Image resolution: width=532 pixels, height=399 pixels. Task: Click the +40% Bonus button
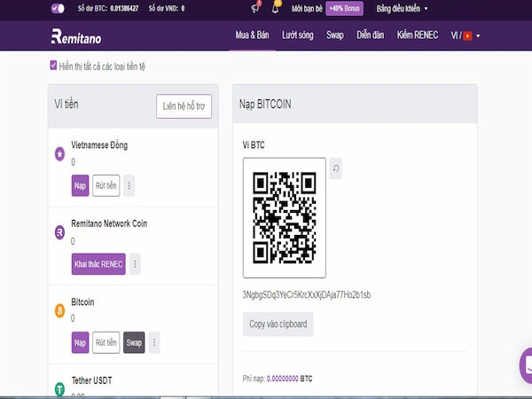[344, 9]
